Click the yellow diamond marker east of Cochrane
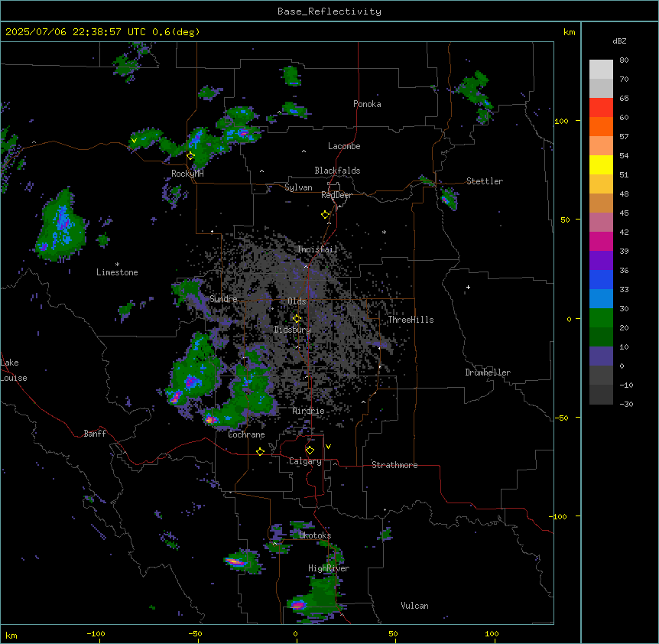 [260, 451]
